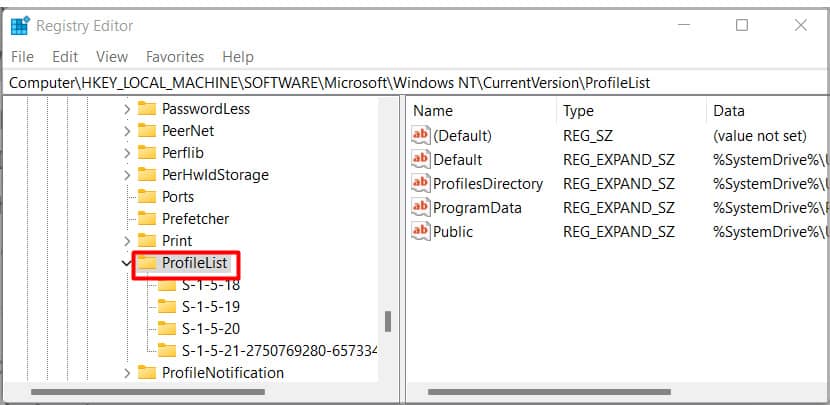
Task: Select the Public value name
Action: 453,231
